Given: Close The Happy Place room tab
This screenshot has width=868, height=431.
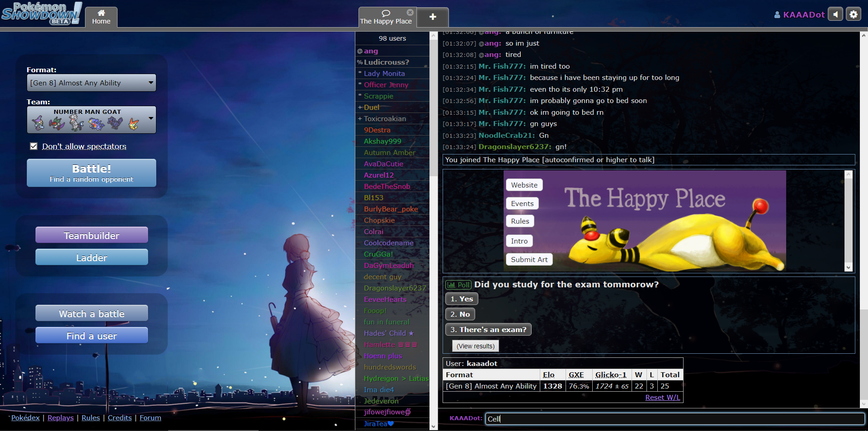Looking at the screenshot, I should pos(410,13).
